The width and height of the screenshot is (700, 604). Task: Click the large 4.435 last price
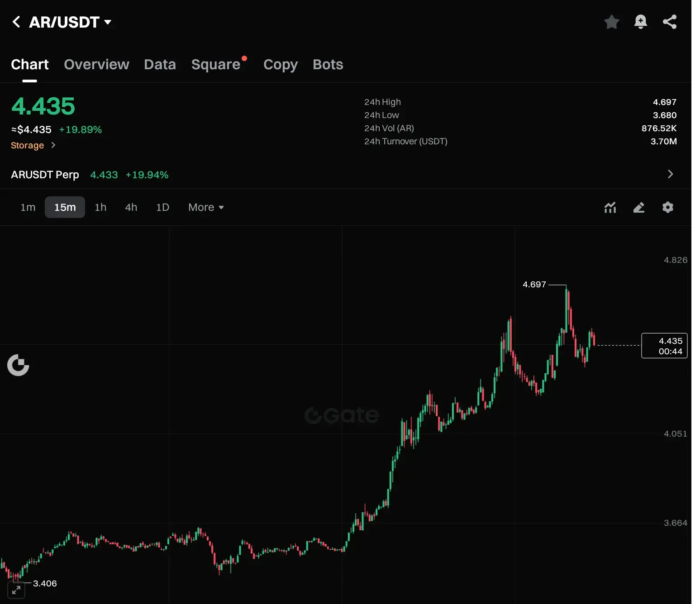pyautogui.click(x=43, y=106)
